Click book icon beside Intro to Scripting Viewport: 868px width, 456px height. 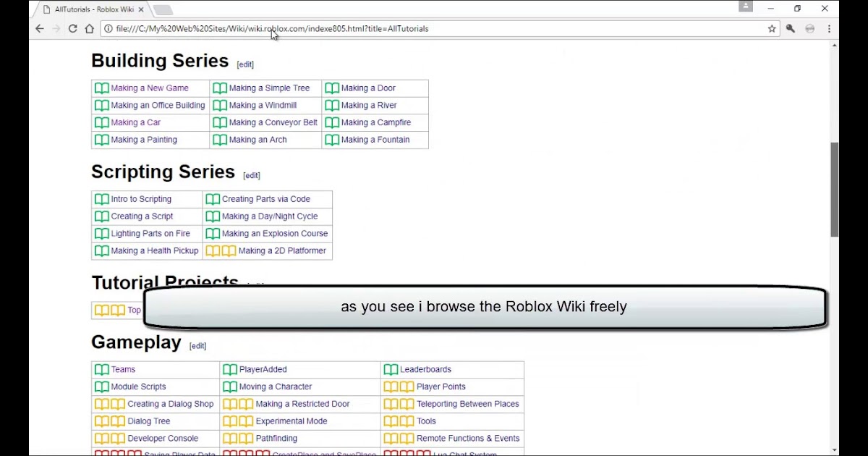point(101,199)
